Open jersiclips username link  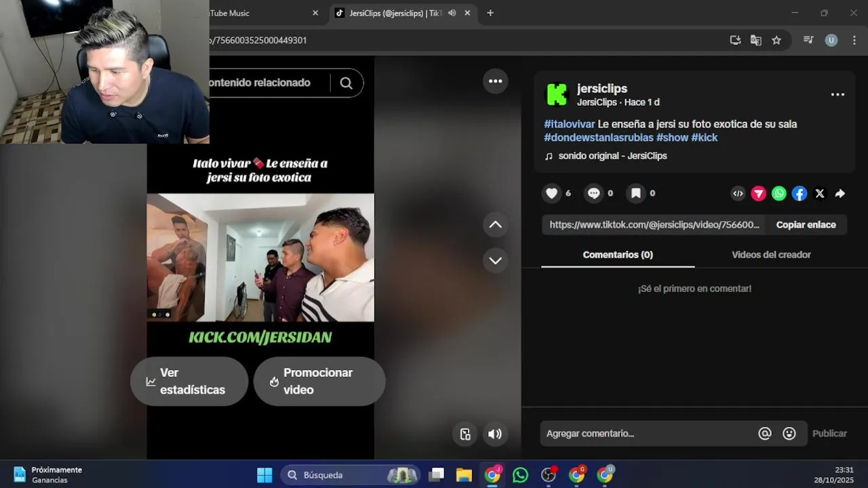[x=602, y=89]
